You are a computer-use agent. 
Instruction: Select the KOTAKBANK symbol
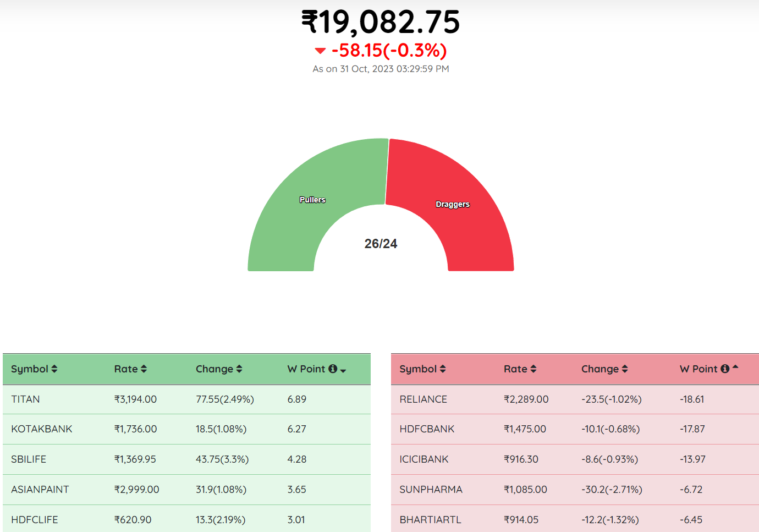coord(42,429)
